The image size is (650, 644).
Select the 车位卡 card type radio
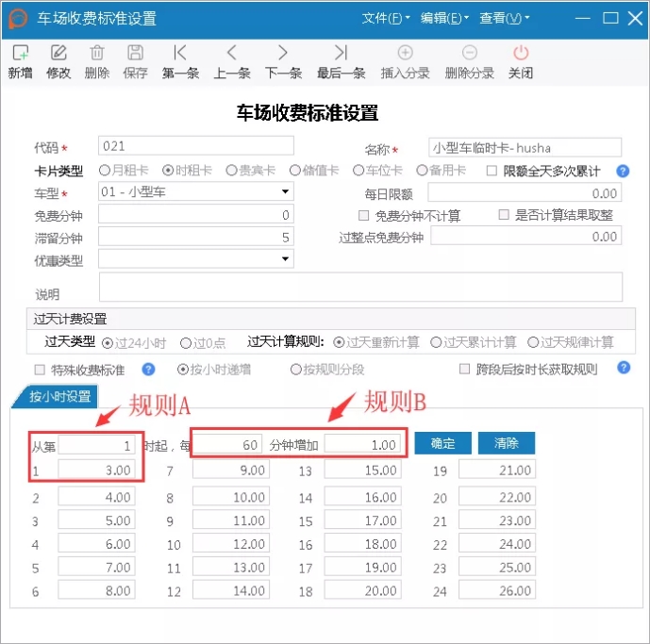(x=358, y=171)
